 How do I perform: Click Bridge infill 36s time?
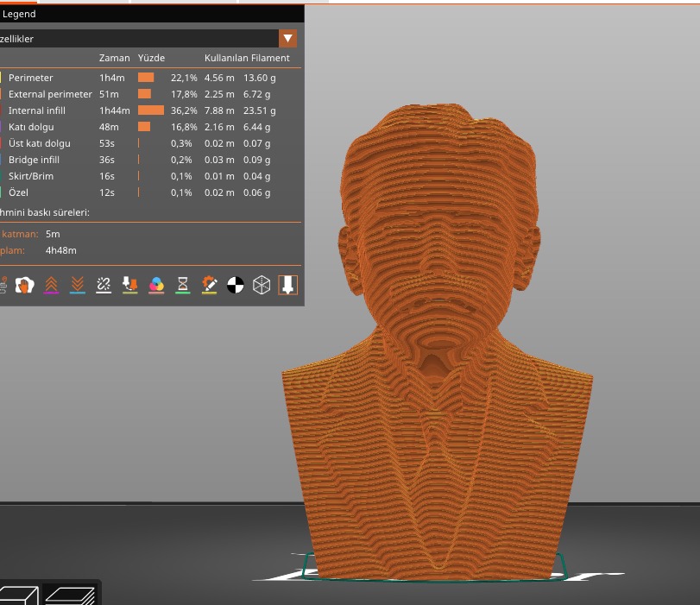(x=107, y=160)
